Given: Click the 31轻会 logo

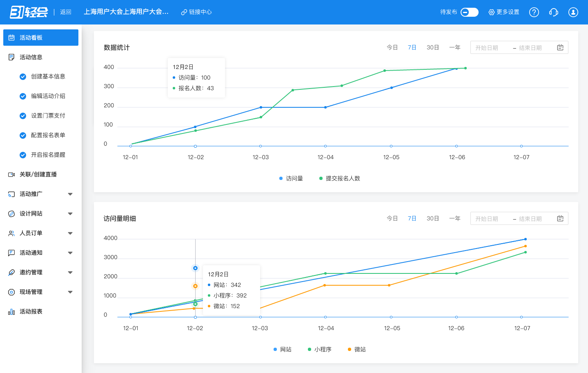Looking at the screenshot, I should [x=29, y=12].
